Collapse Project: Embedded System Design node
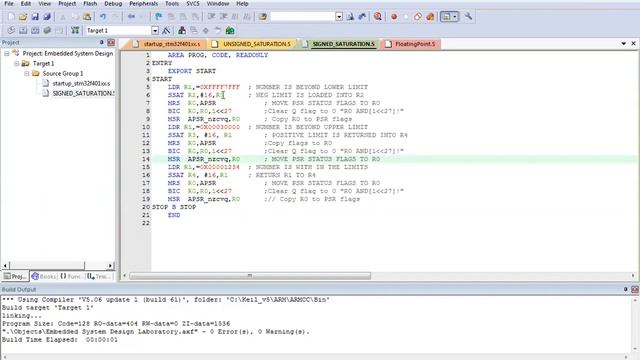 coord(7,53)
